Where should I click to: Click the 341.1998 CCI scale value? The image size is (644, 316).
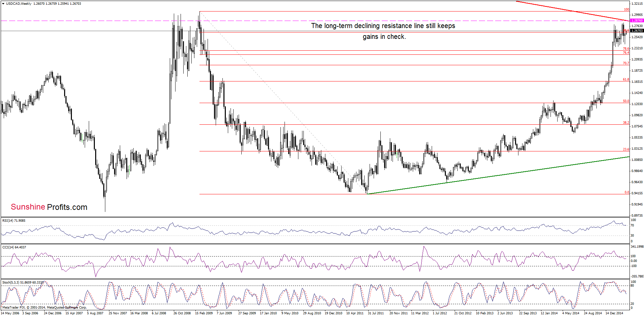(637, 247)
